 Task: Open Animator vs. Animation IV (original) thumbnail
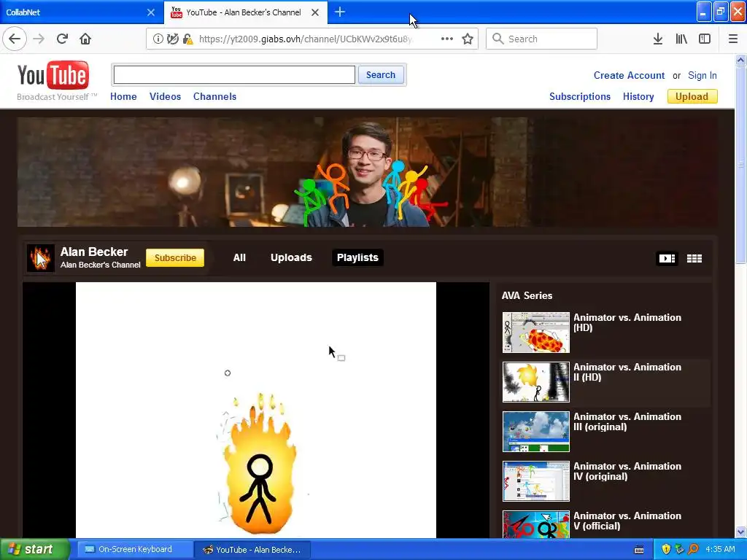(x=536, y=481)
